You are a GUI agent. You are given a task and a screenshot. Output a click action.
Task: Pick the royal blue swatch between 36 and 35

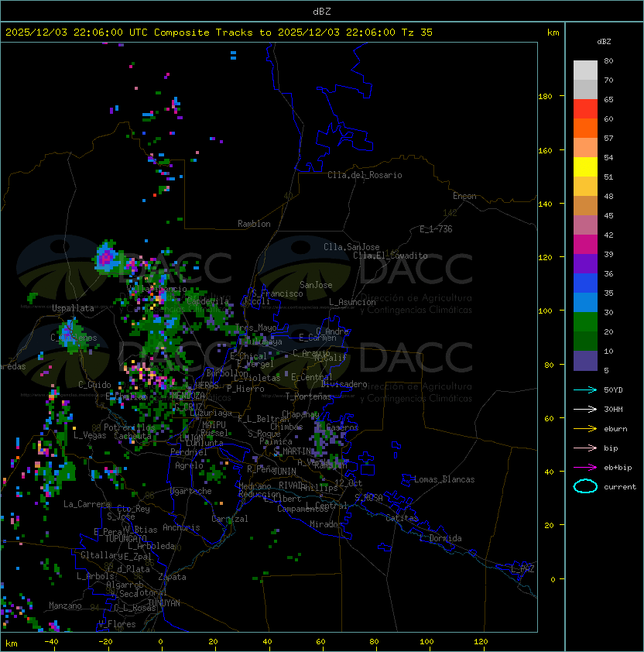point(585,283)
